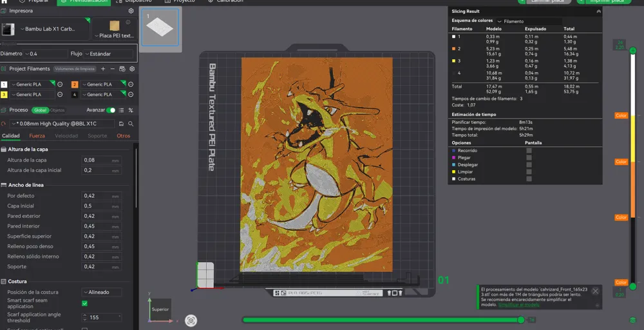
Task: Open printer settings gear in Impresora header
Action: [131, 11]
